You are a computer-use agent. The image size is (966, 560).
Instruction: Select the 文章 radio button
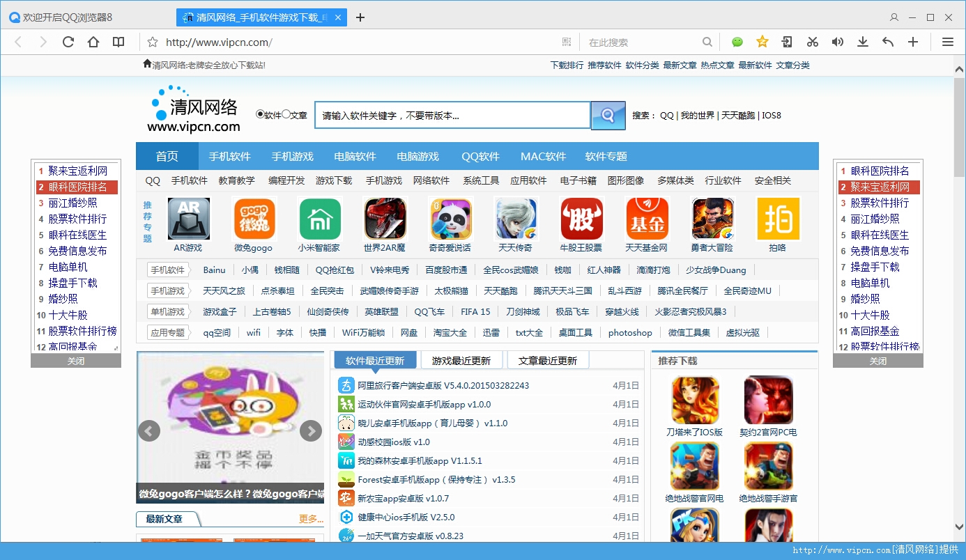(x=286, y=114)
